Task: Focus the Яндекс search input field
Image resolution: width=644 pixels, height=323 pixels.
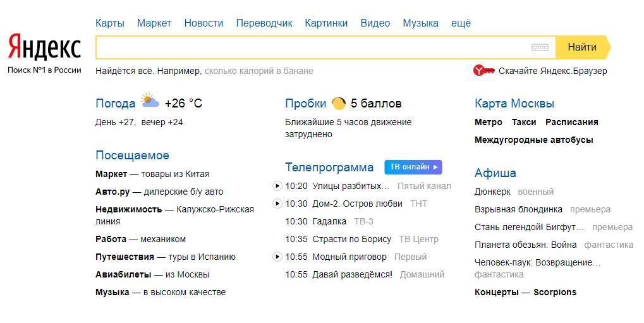Action: click(x=313, y=47)
